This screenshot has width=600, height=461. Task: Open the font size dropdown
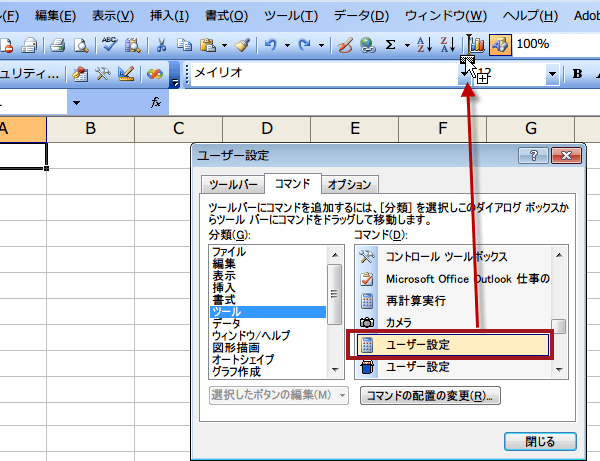(x=552, y=74)
